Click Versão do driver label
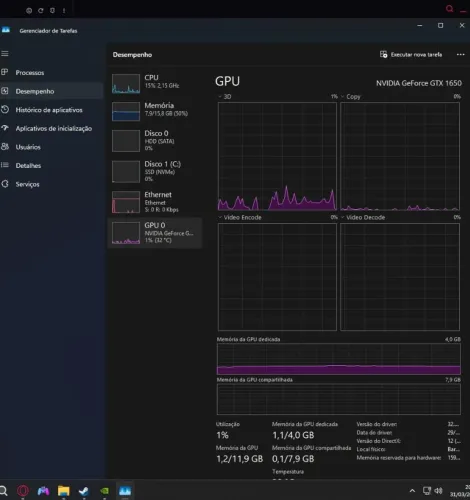 (x=377, y=424)
